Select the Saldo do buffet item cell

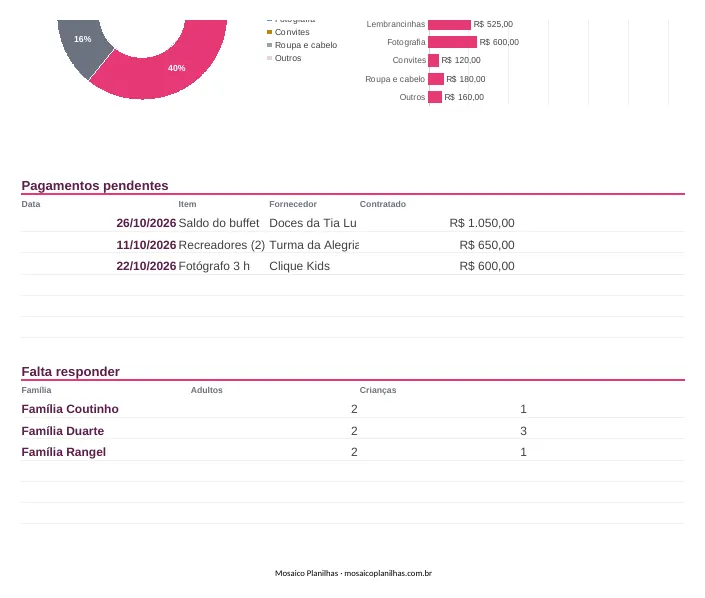pos(219,223)
